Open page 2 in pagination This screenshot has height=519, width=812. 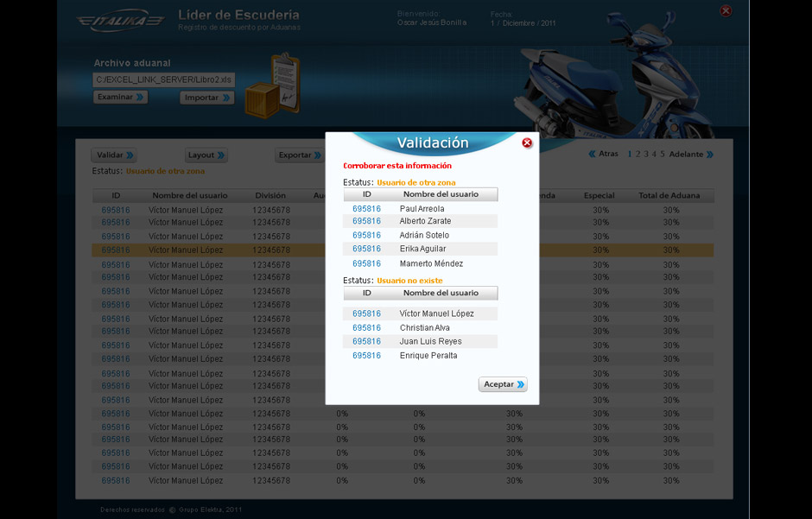[638, 155]
